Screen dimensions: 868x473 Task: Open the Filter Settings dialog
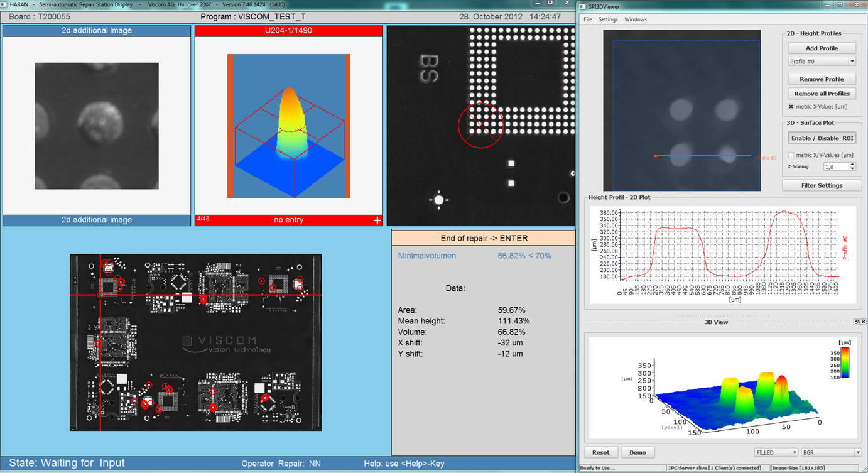(822, 185)
